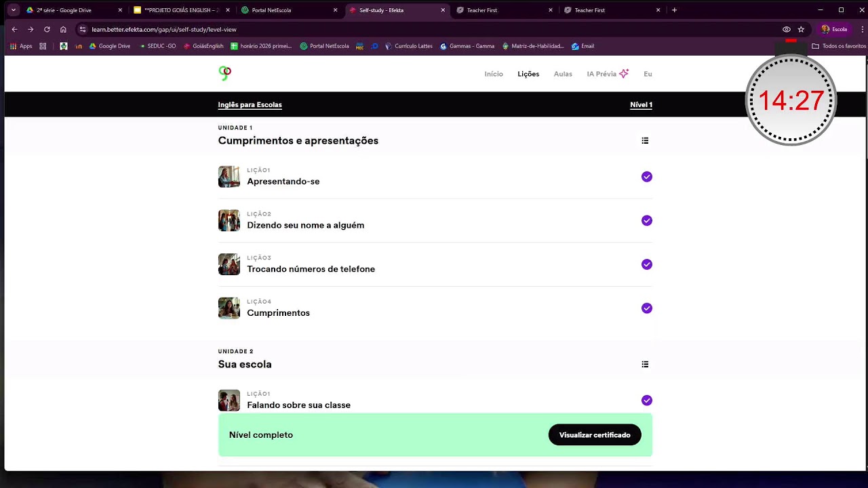The width and height of the screenshot is (868, 488).
Task: Open the tab groups grid bookmark icon
Action: (x=43, y=46)
